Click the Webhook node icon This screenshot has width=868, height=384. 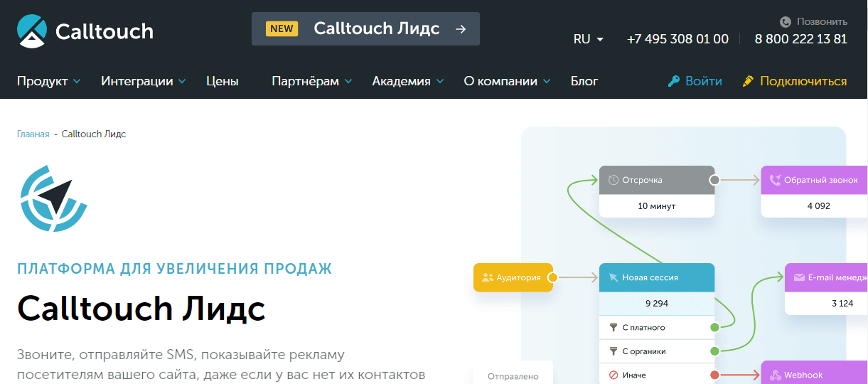coord(776,375)
